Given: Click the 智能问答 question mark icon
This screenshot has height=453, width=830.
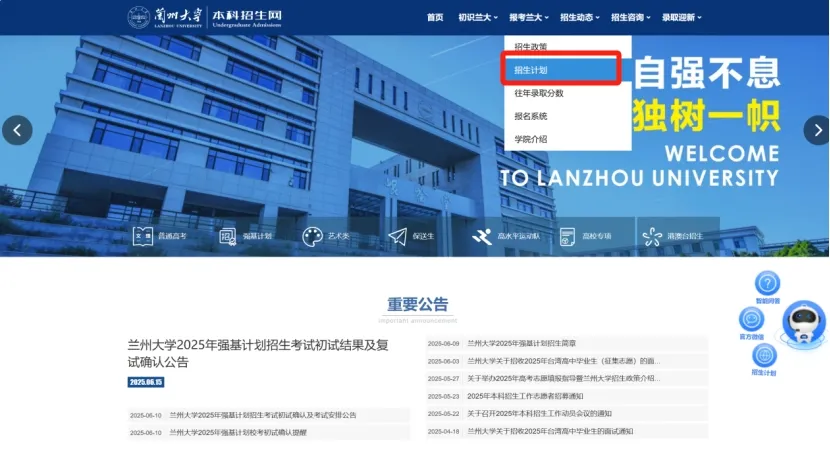Looking at the screenshot, I should (x=767, y=284).
